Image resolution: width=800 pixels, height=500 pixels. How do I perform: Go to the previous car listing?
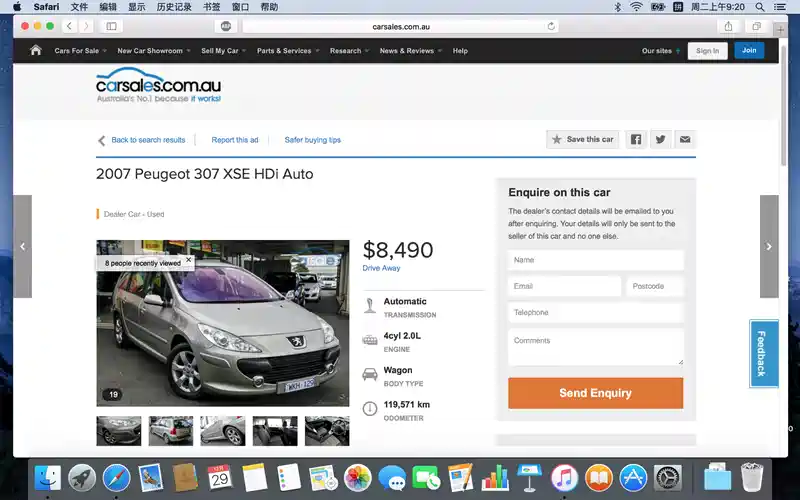pos(22,246)
